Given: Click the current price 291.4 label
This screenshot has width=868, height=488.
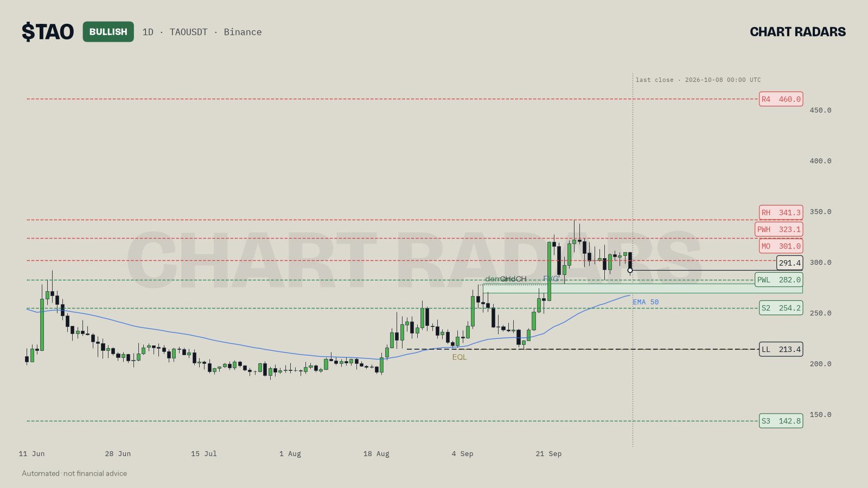Looking at the screenshot, I should (789, 263).
